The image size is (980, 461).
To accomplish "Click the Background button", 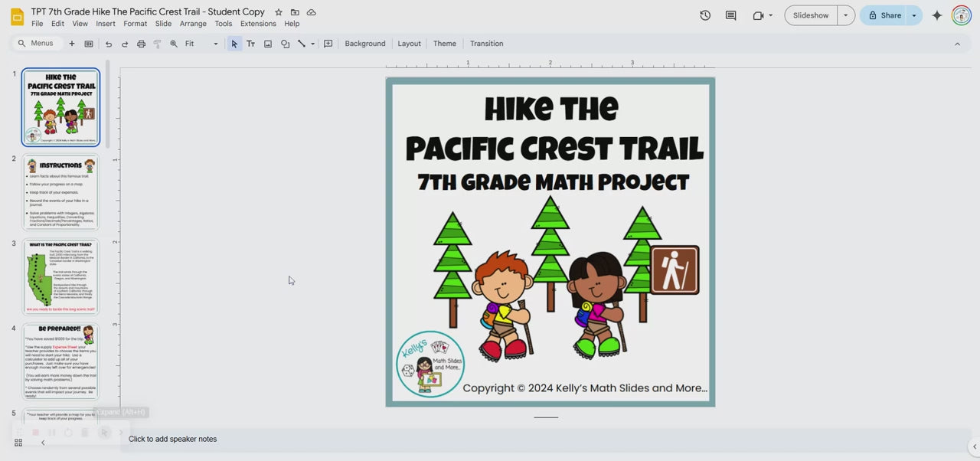I will 365,44.
